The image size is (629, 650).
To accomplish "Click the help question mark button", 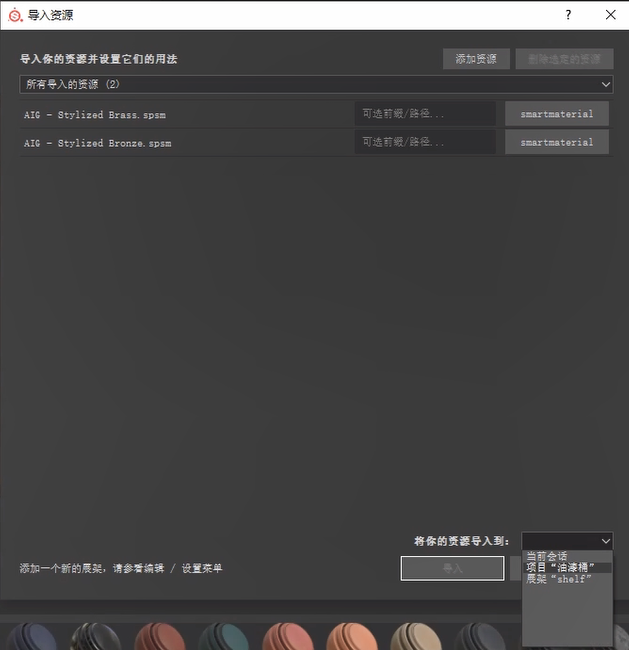I will (x=568, y=15).
